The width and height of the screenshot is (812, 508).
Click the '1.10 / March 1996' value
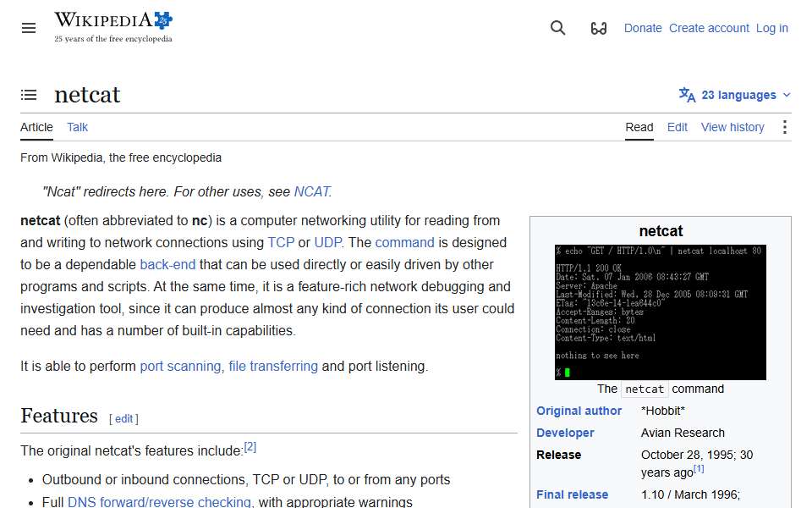[689, 495]
